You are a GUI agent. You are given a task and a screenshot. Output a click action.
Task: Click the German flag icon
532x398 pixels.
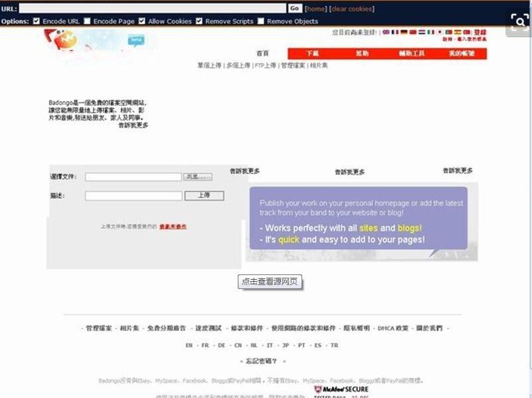pos(404,32)
